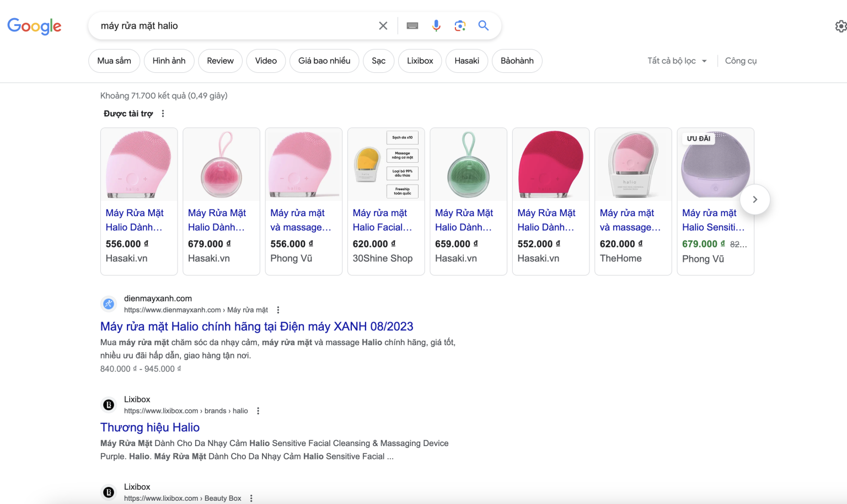
Task: Open the Công cụ tools menu
Action: click(x=741, y=61)
